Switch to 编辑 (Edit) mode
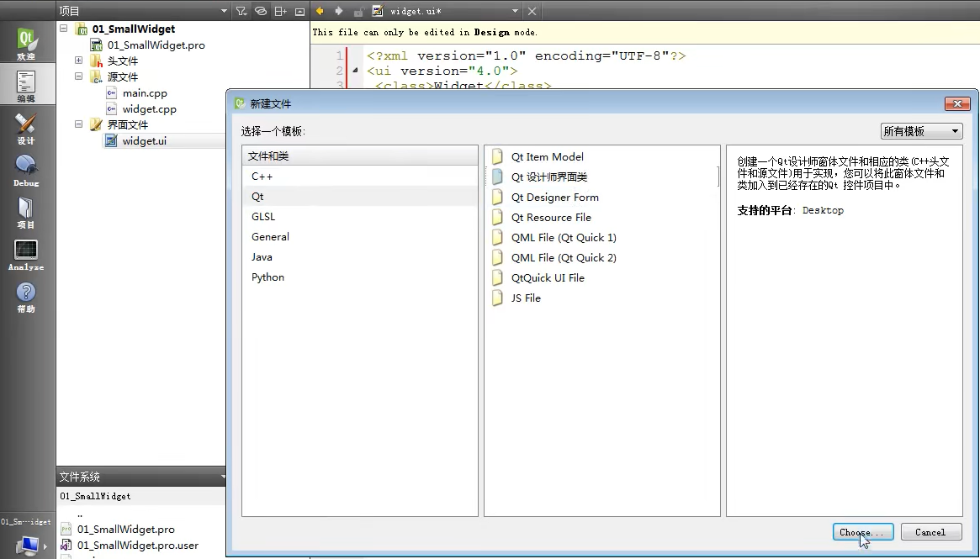980x559 pixels. [25, 87]
